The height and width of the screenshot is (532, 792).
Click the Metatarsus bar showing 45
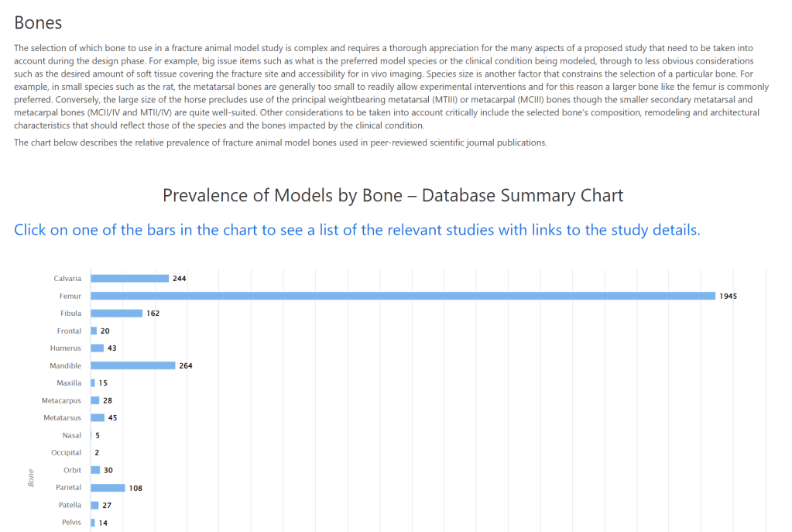[x=98, y=418]
